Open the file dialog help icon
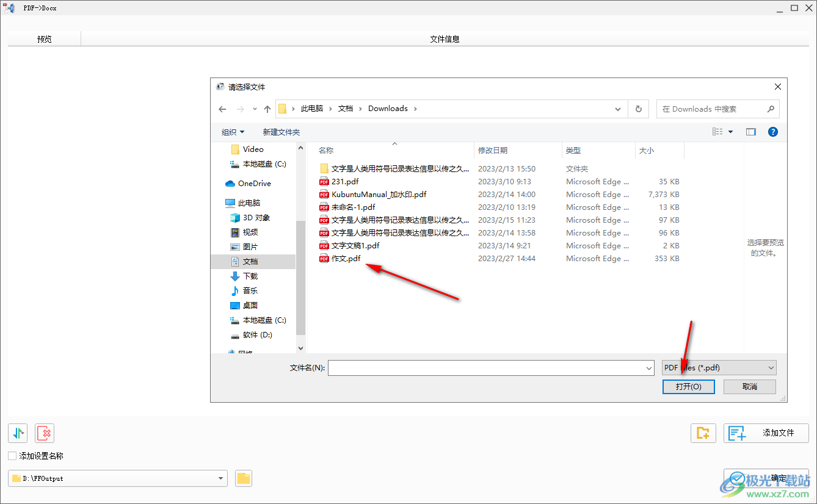The image size is (817, 504). (x=772, y=132)
